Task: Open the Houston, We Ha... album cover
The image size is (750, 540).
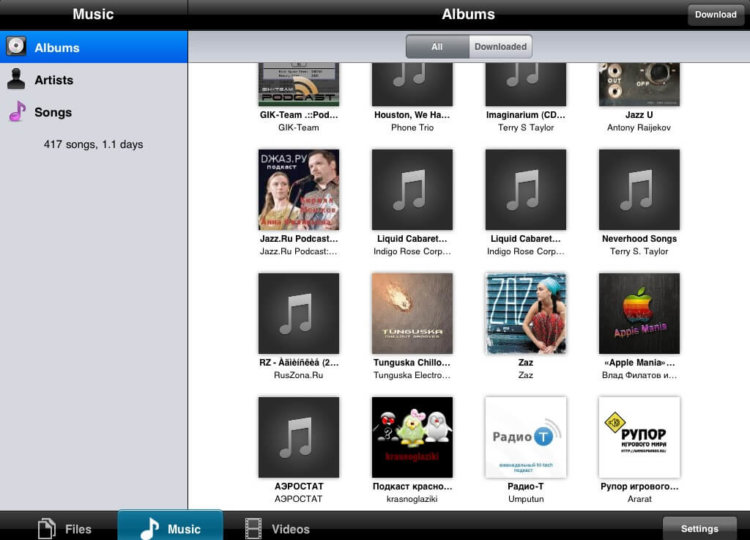Action: click(412, 84)
